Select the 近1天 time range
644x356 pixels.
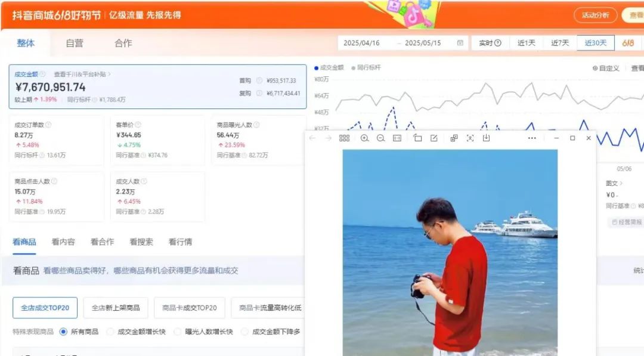point(526,43)
